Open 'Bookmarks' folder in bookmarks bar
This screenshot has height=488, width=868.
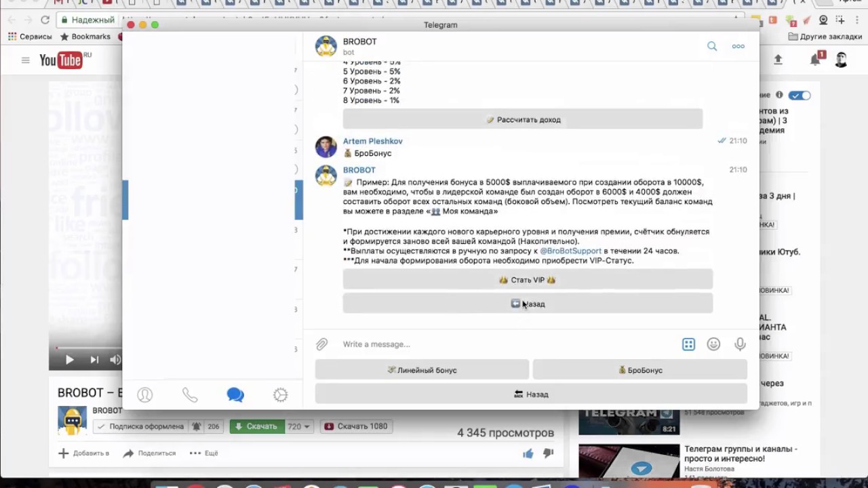coord(85,37)
